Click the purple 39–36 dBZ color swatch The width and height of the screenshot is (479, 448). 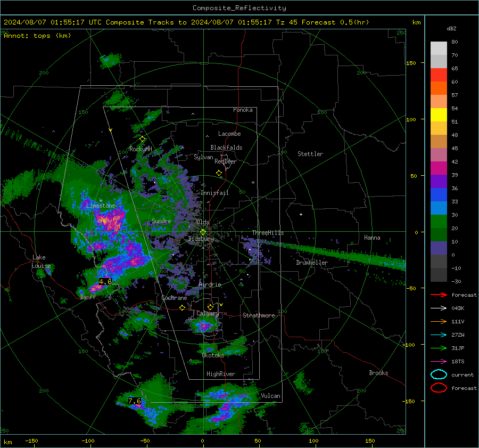(439, 181)
